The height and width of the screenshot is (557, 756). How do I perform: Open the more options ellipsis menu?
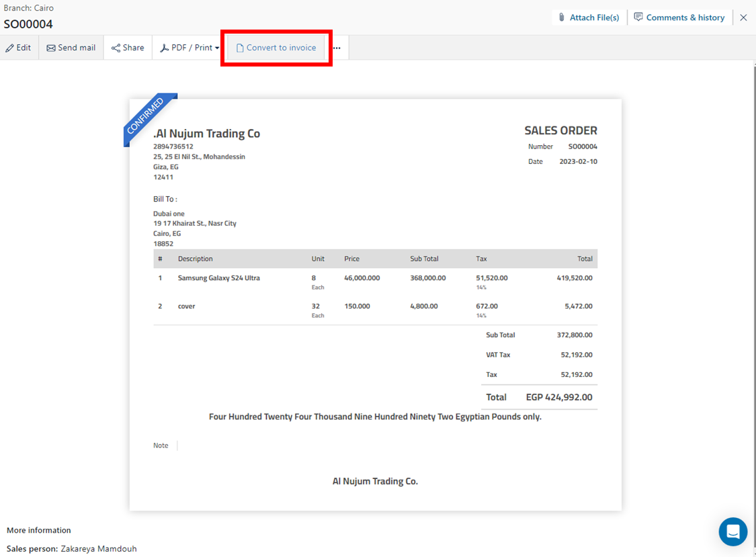click(x=337, y=48)
